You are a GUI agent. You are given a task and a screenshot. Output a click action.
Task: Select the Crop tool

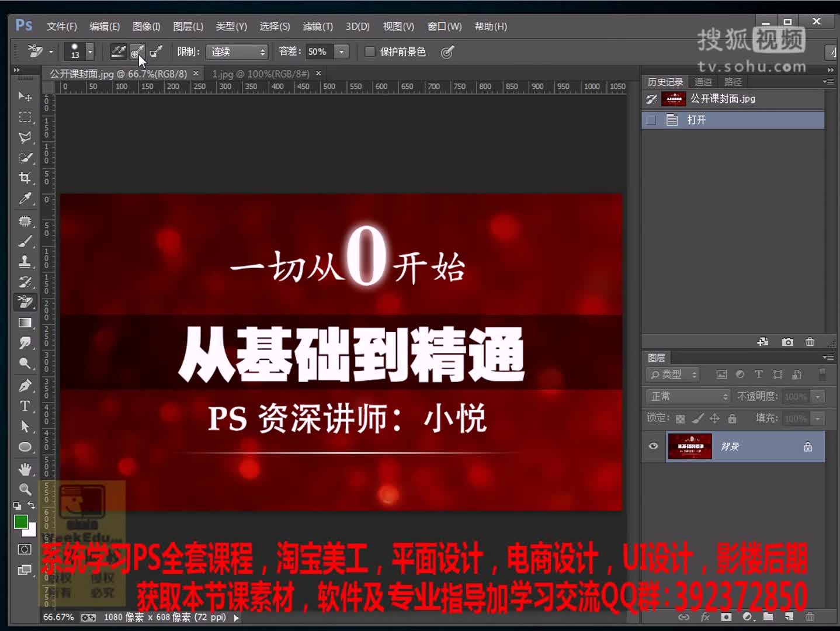point(25,178)
